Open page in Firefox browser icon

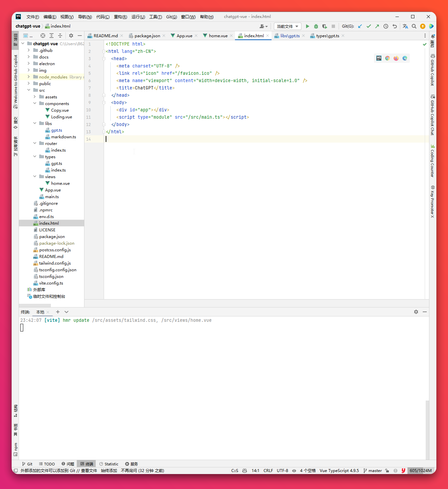point(396,58)
